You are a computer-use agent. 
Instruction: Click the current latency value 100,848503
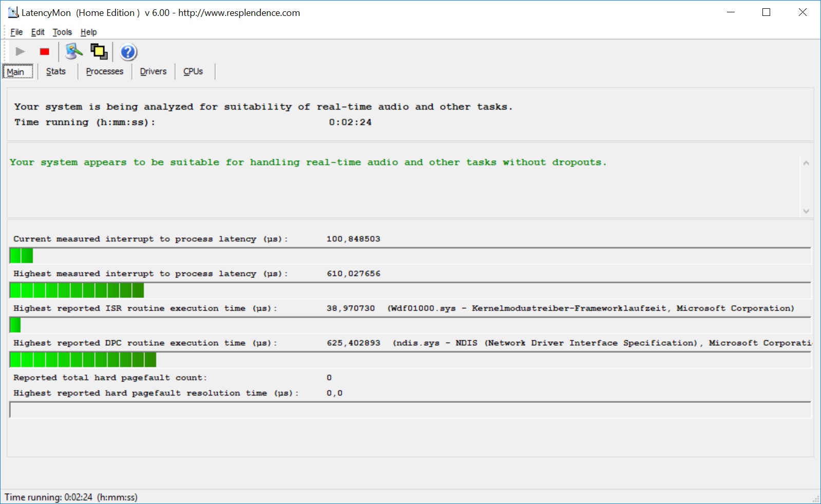tap(353, 239)
